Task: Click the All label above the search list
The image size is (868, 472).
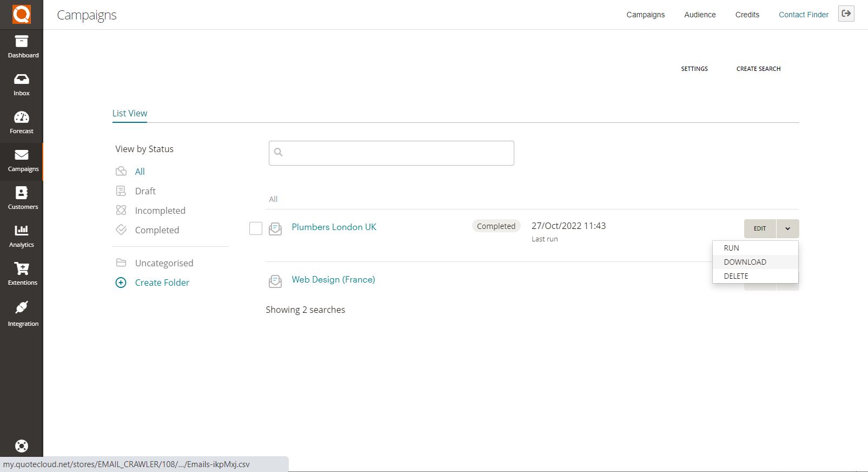Action: tap(273, 199)
